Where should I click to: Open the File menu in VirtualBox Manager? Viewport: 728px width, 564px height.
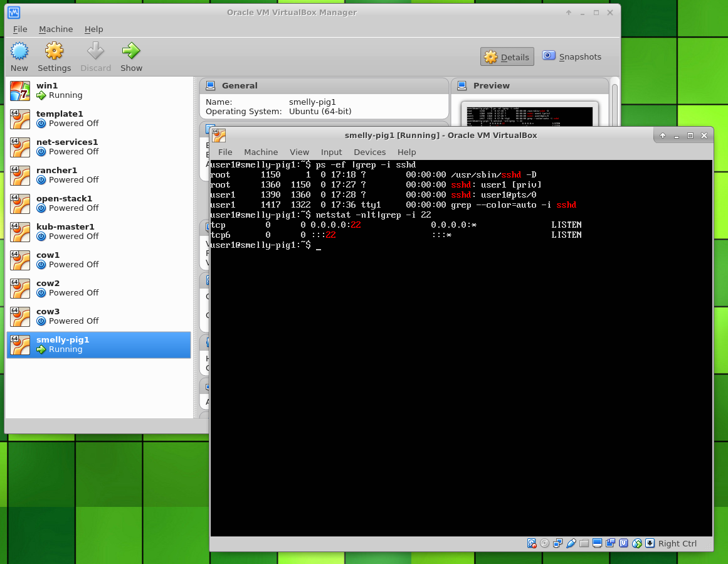[20, 29]
